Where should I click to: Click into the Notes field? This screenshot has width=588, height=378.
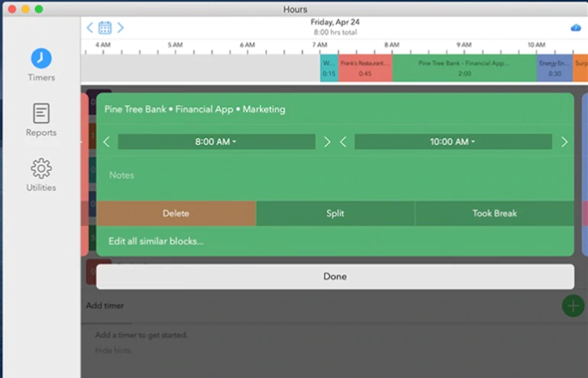pos(334,176)
